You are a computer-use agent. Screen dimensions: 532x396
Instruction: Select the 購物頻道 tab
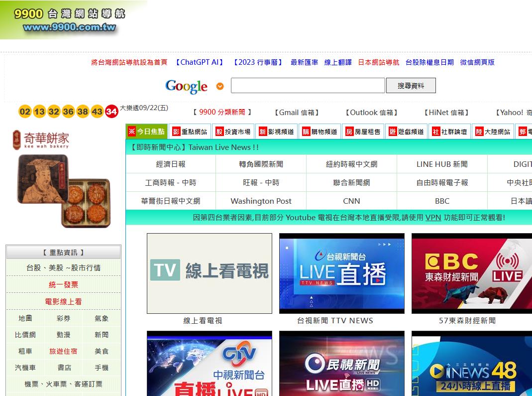point(319,132)
